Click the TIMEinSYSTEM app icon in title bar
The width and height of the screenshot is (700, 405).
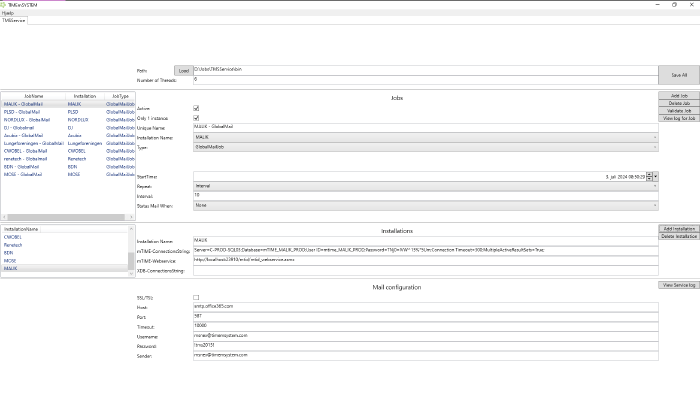[4, 4]
